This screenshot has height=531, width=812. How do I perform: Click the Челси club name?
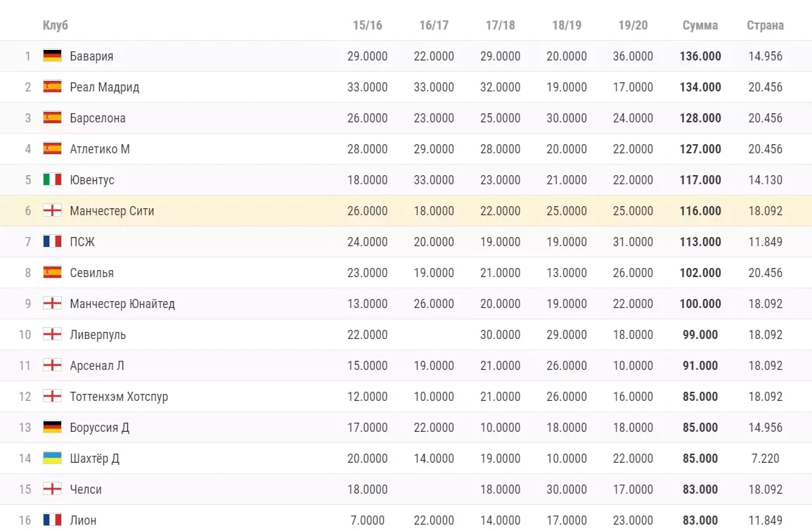click(x=86, y=490)
